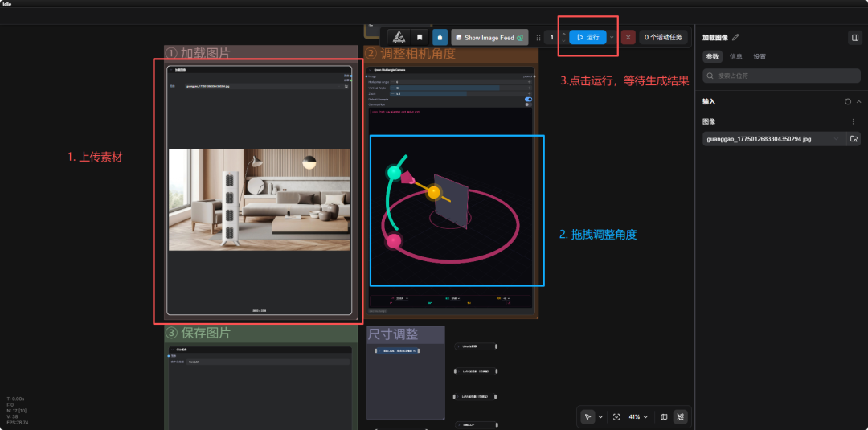Select the ③ 保存图片 group title
This screenshot has width=868, height=430.
[x=198, y=333]
